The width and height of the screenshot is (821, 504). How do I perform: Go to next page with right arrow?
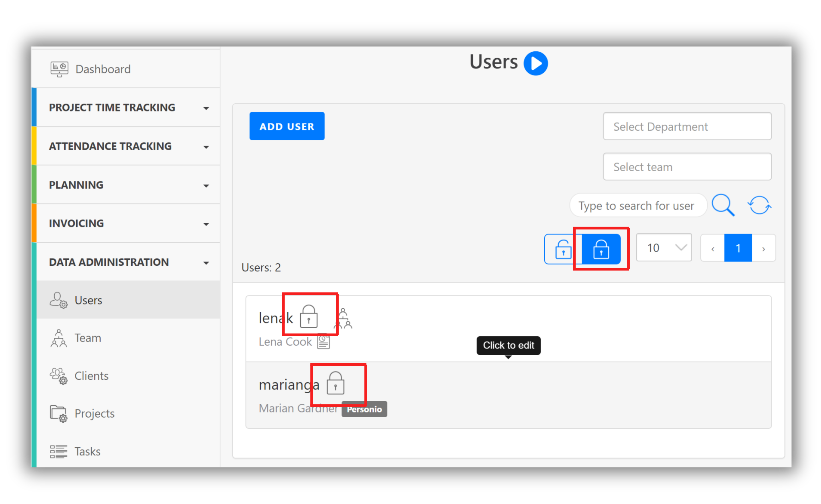pos(763,248)
